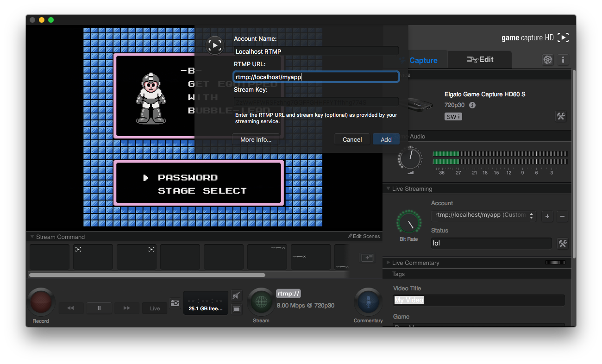
Task: Select the seventh scene thumbnail with center watermark
Action: (311, 257)
